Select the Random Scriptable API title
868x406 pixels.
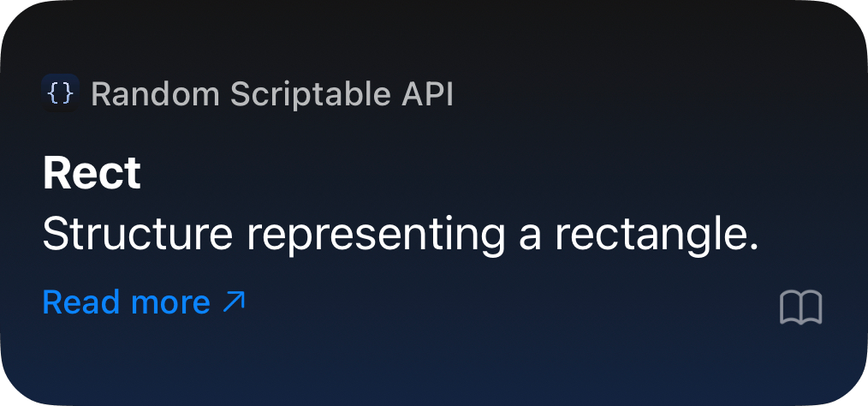click(x=272, y=94)
